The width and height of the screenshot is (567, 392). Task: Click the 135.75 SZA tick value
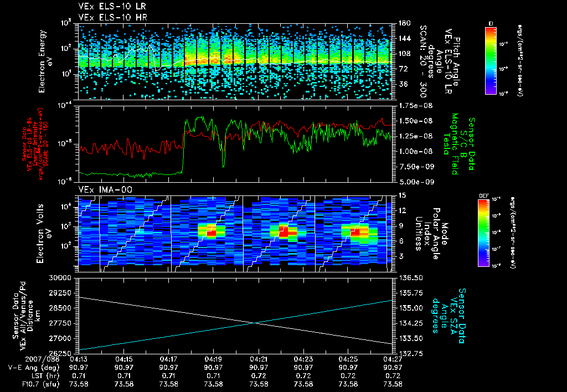411,293
